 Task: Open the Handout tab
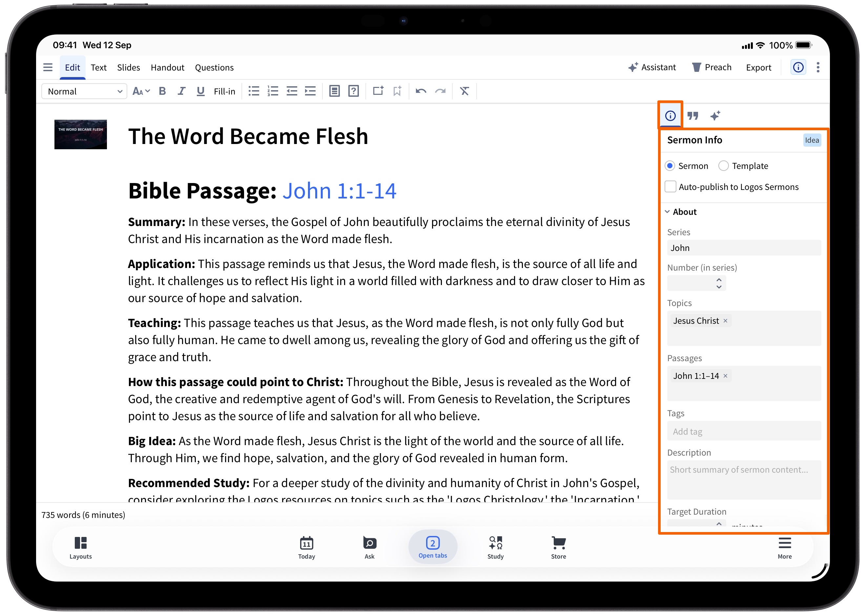167,68
